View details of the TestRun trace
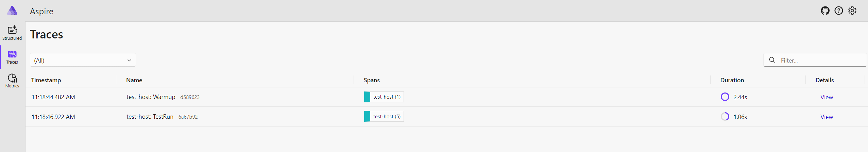Screen dimensions: 868x152 click(x=827, y=117)
